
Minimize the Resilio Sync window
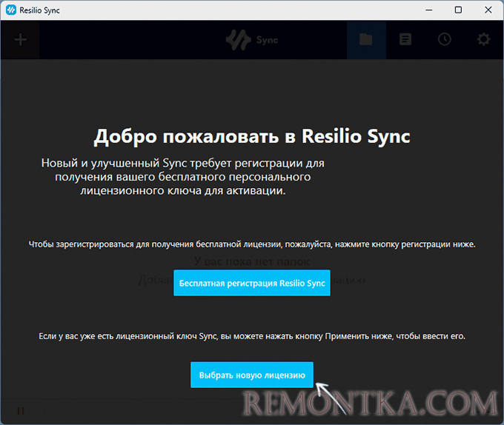pyautogui.click(x=429, y=10)
